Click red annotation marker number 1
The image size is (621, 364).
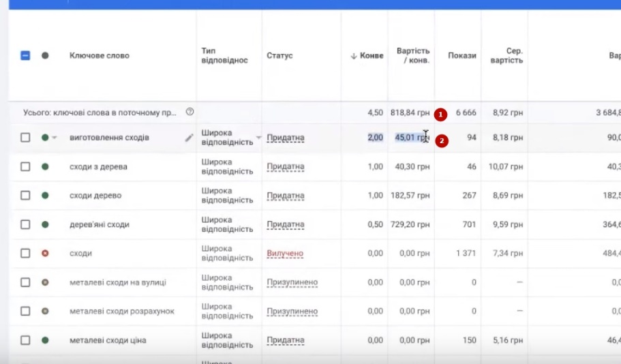coord(441,114)
